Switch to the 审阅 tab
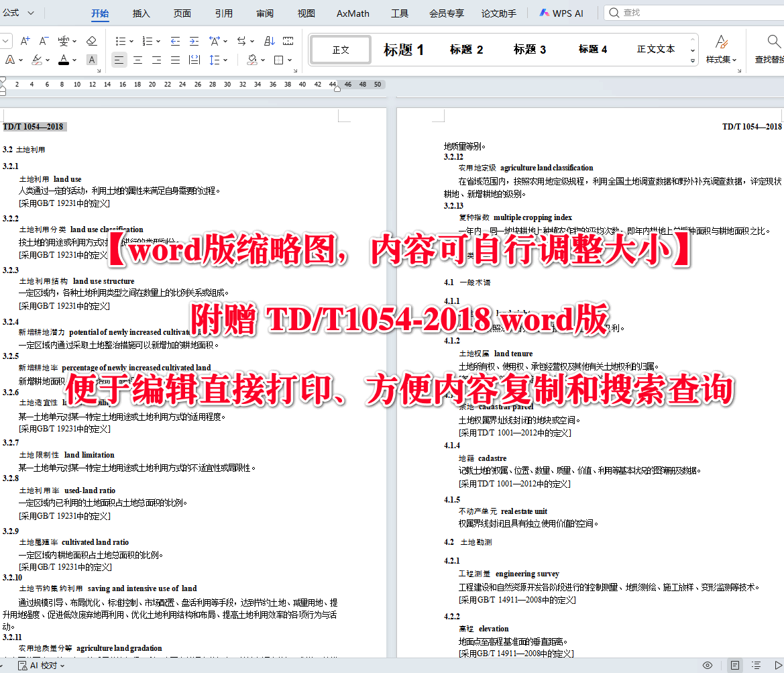Image resolution: width=784 pixels, height=673 pixels. point(265,13)
